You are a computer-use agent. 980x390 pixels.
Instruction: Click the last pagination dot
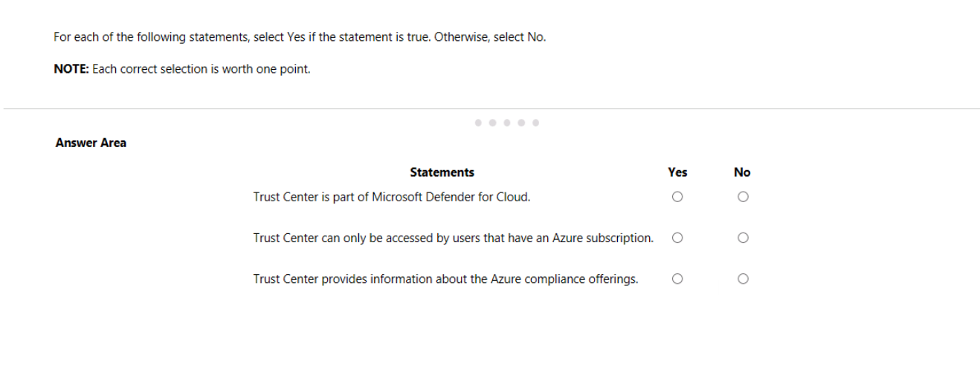(535, 122)
